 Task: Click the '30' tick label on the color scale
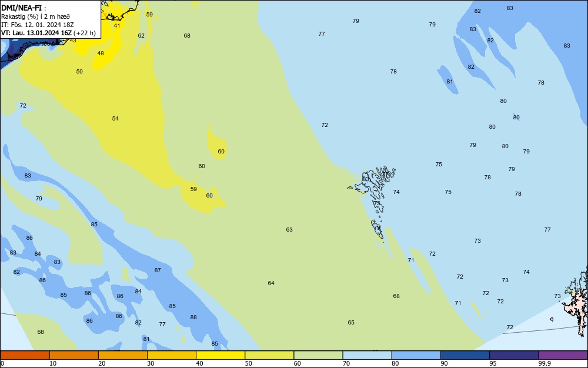pos(151,363)
